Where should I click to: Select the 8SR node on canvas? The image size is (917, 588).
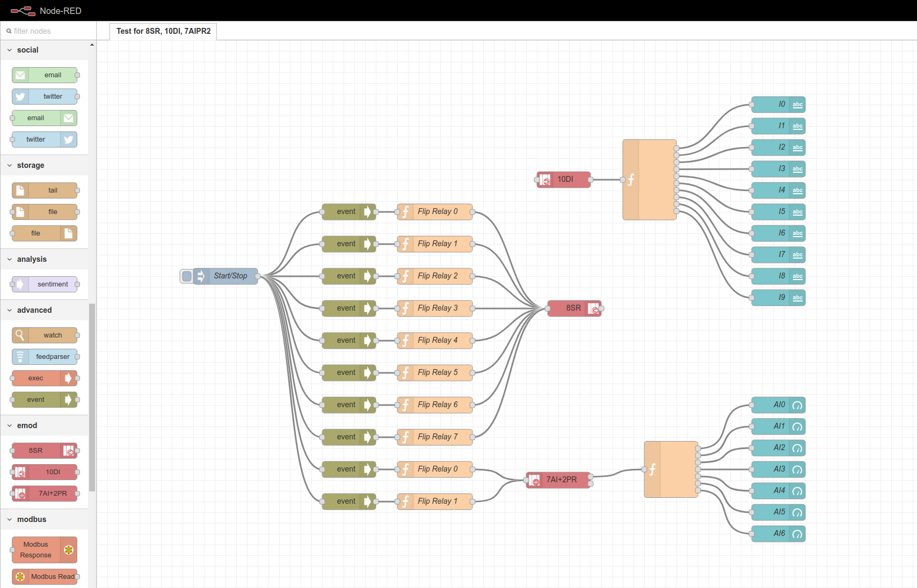pos(574,308)
